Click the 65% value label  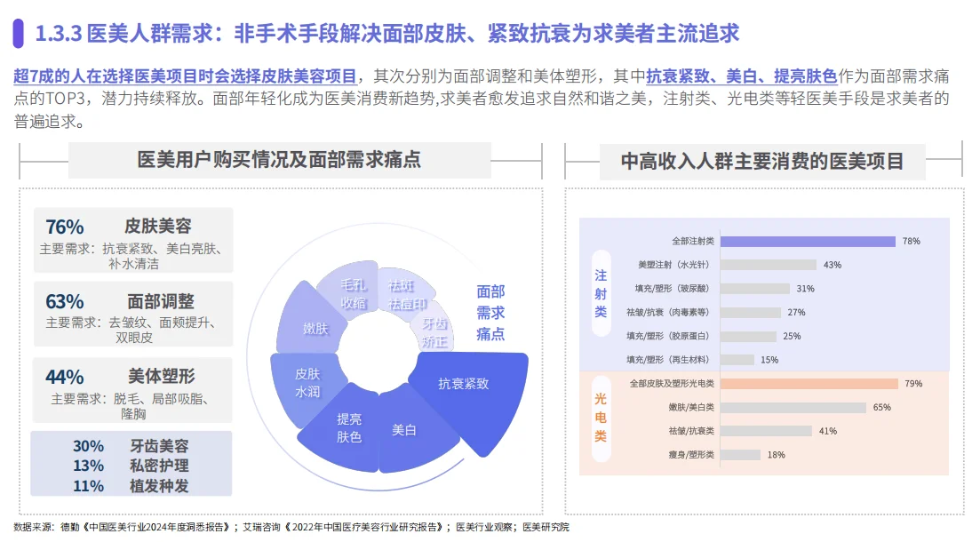(882, 408)
